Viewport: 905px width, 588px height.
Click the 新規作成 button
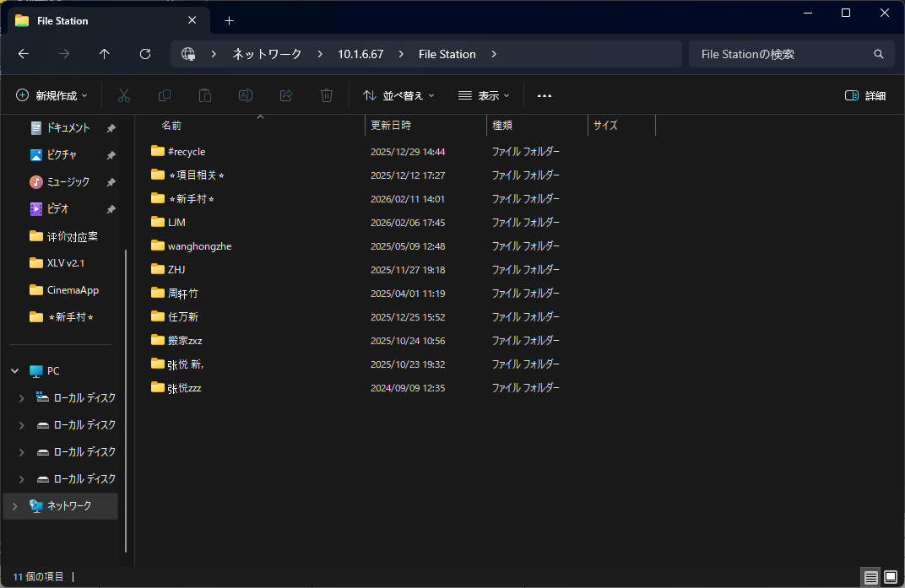click(52, 95)
